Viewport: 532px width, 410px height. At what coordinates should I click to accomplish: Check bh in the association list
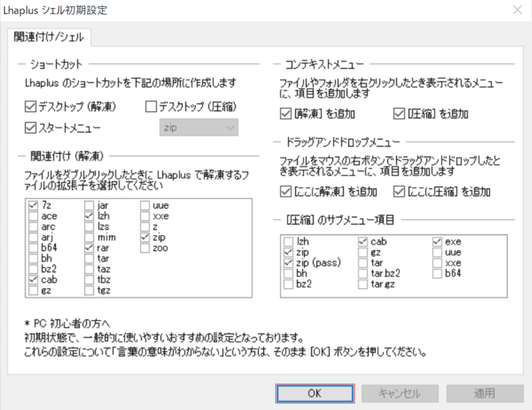pyautogui.click(x=33, y=258)
